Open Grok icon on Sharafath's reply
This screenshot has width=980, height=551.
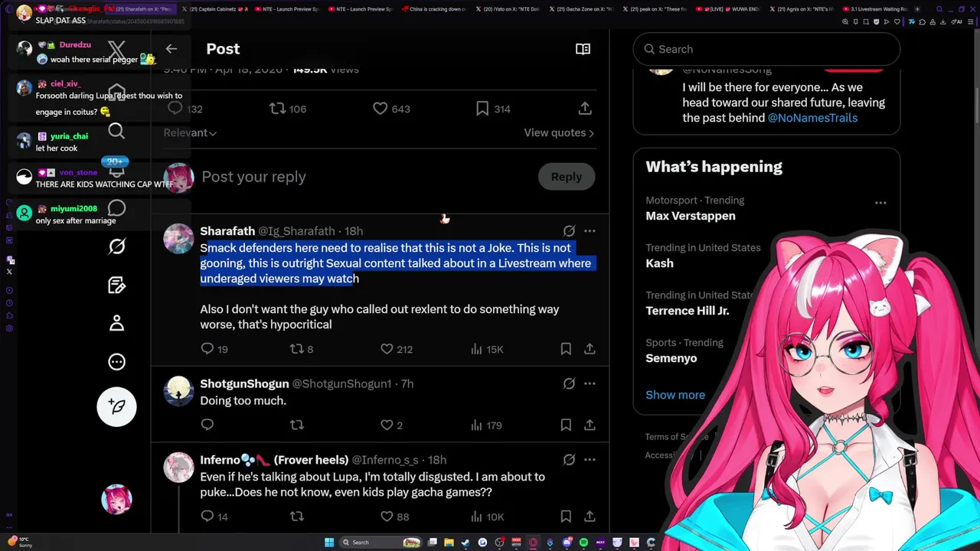point(569,231)
